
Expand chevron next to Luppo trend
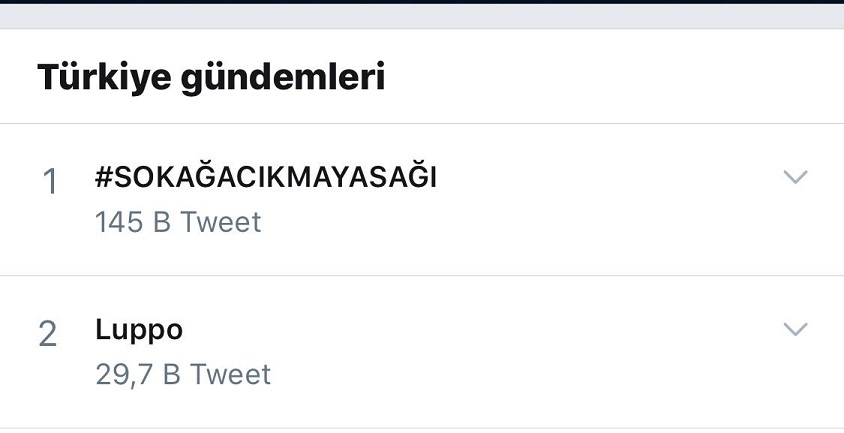(x=796, y=329)
